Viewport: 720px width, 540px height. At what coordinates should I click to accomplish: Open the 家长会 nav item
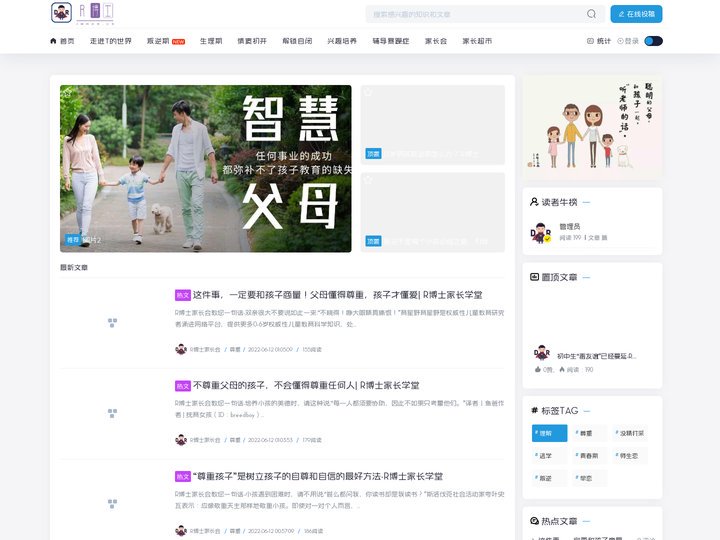click(x=436, y=41)
